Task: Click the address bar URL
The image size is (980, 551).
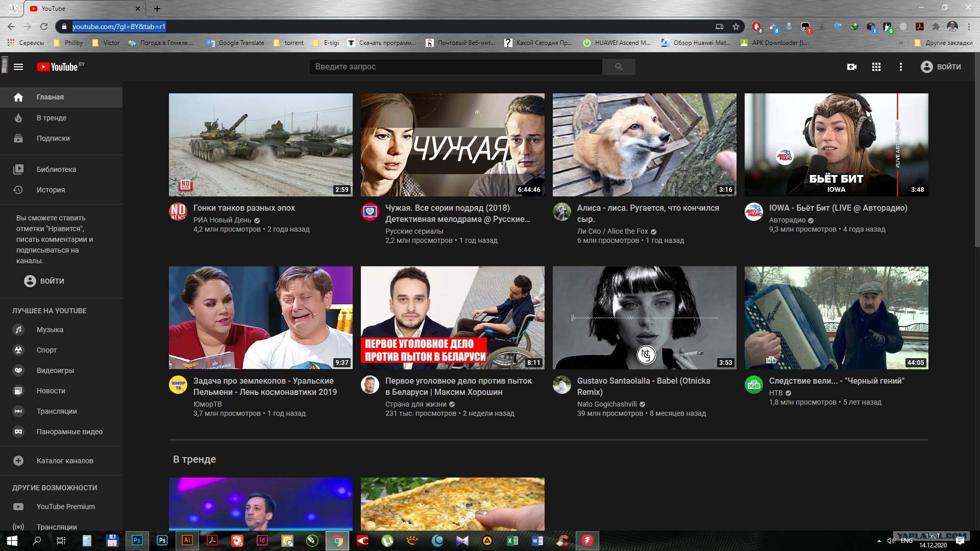Action: click(x=119, y=27)
